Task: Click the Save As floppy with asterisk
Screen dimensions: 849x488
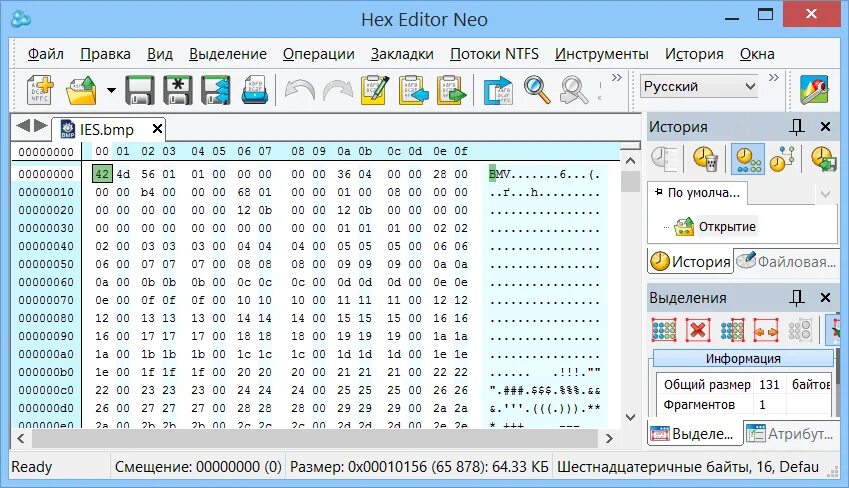Action: pos(177,90)
